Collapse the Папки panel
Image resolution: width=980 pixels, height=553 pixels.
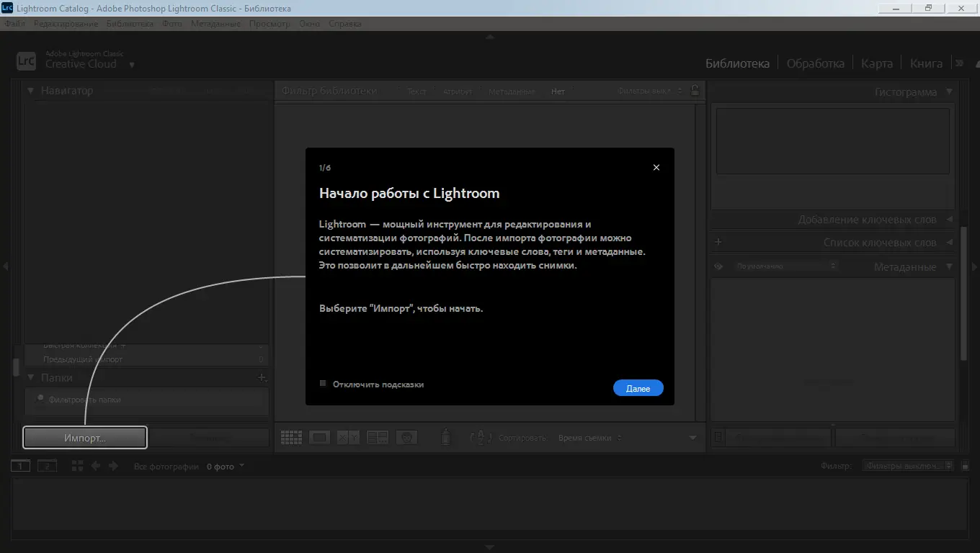[x=31, y=377]
